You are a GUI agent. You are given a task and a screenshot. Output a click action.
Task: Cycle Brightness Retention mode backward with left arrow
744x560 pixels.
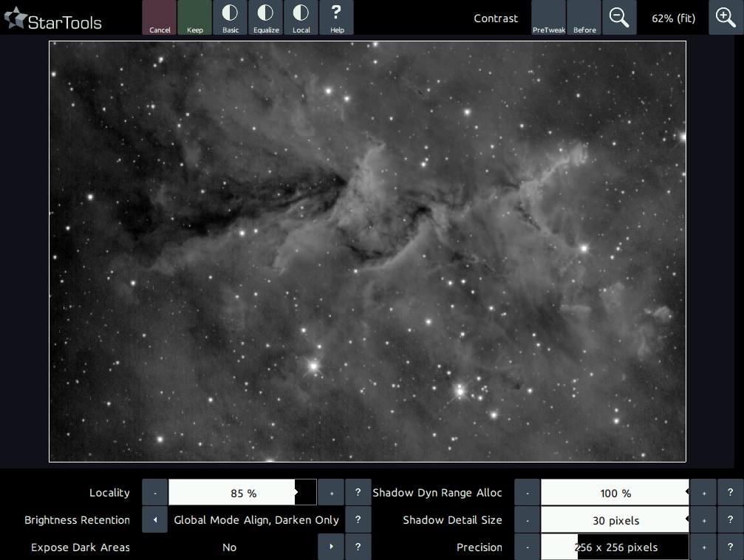point(155,520)
